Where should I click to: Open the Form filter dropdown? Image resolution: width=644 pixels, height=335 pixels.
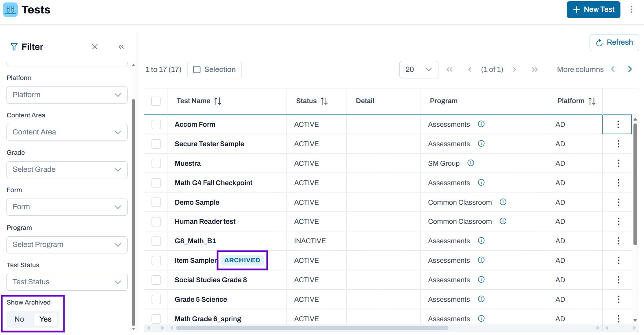[x=67, y=207]
